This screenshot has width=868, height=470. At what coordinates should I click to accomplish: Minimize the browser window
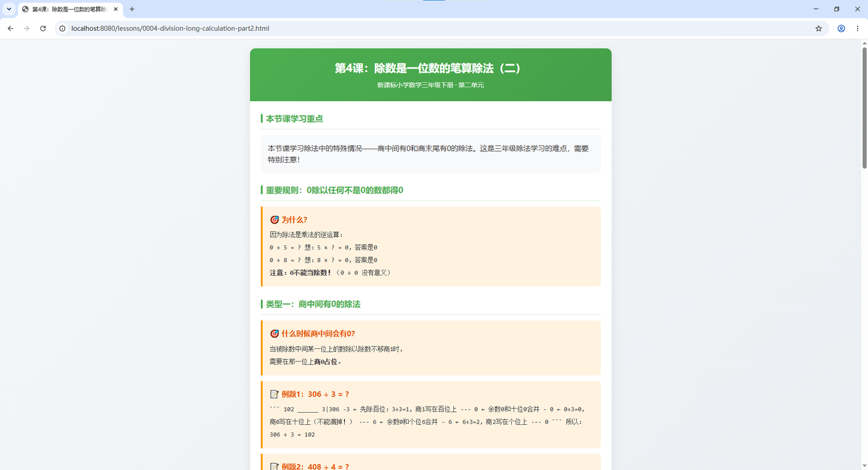pos(816,9)
